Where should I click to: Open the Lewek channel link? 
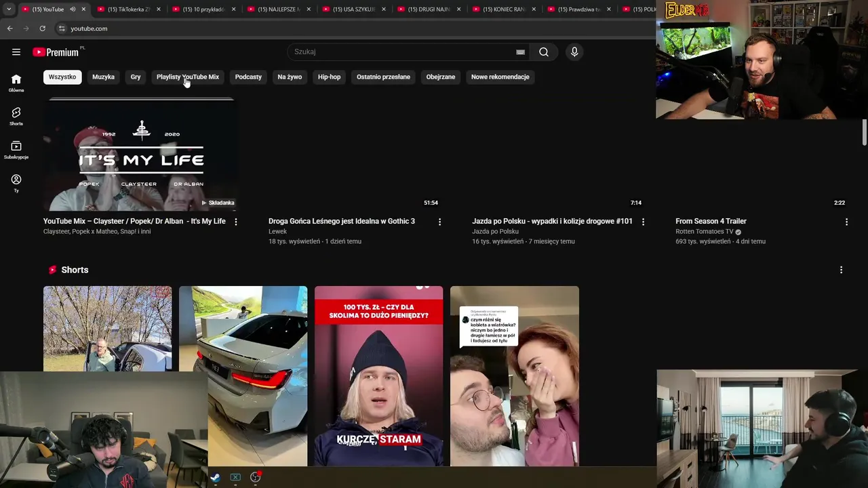[277, 231]
